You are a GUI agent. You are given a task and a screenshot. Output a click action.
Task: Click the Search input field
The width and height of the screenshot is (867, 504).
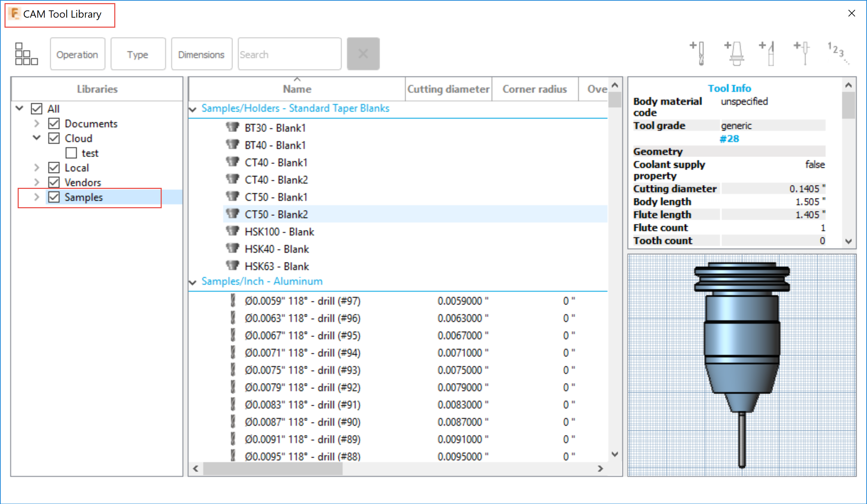[x=289, y=54]
